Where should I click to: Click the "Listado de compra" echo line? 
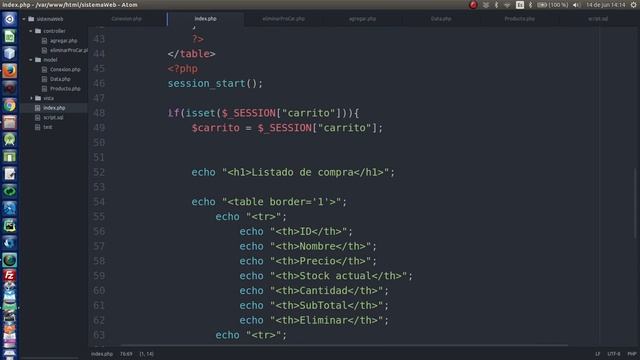pyautogui.click(x=293, y=172)
